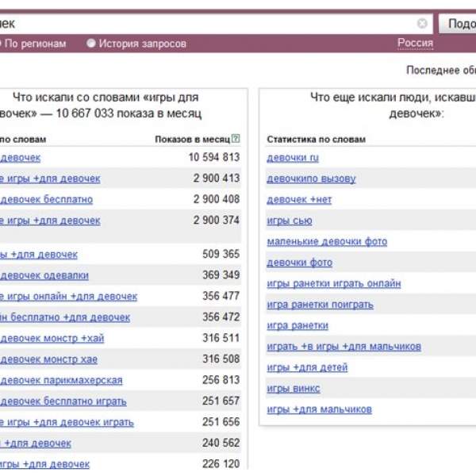Image resolution: width=476 pixels, height=476 pixels.
Task: Open девочек монстр +хай link
Action: [x=52, y=338]
